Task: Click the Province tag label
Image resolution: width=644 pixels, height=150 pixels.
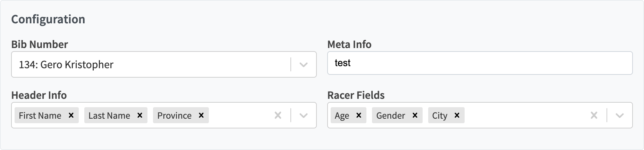Action: click(x=175, y=116)
